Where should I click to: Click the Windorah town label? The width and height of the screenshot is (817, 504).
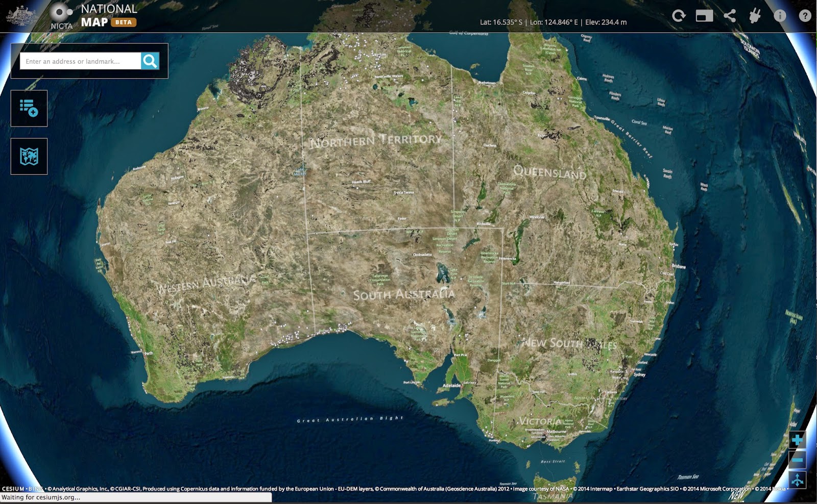(537, 217)
